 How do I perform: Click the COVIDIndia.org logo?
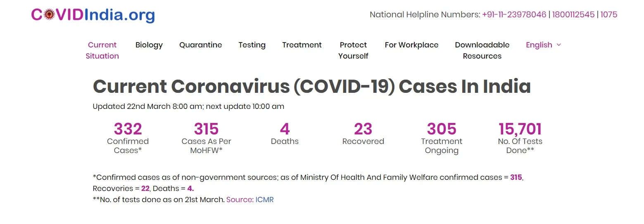[x=93, y=15]
